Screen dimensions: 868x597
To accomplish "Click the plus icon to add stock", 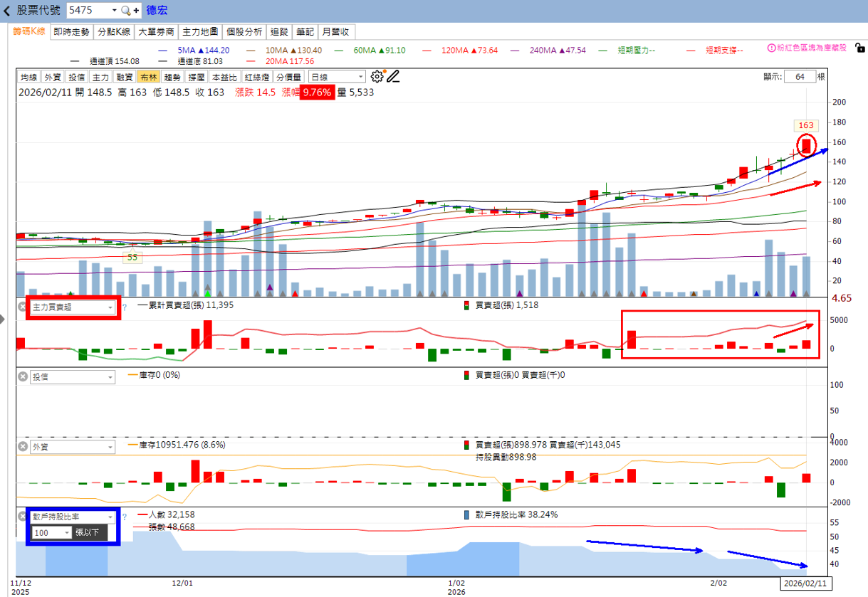I will tap(136, 11).
